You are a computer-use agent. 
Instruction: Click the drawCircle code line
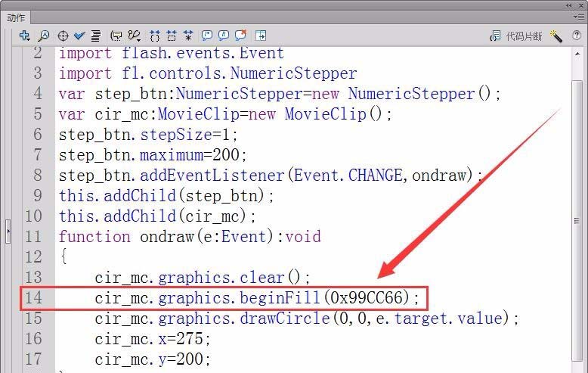[307, 319]
